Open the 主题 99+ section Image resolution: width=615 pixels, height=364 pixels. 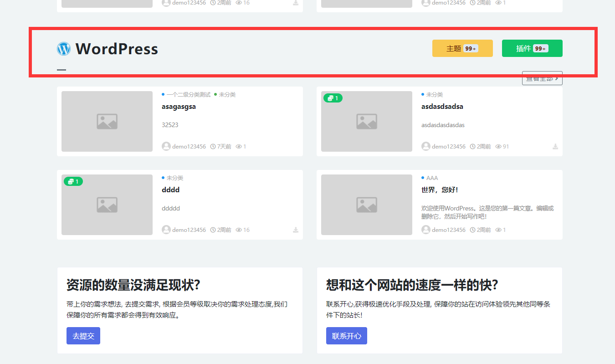tap(462, 48)
